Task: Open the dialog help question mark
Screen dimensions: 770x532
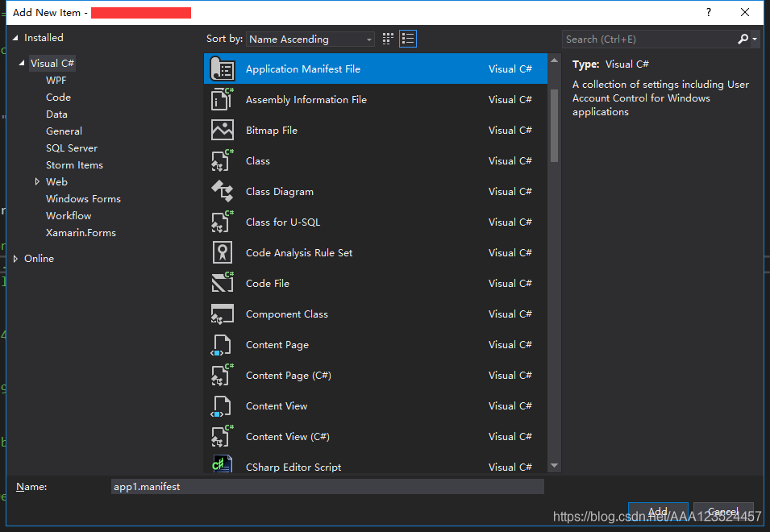Action: (709, 12)
